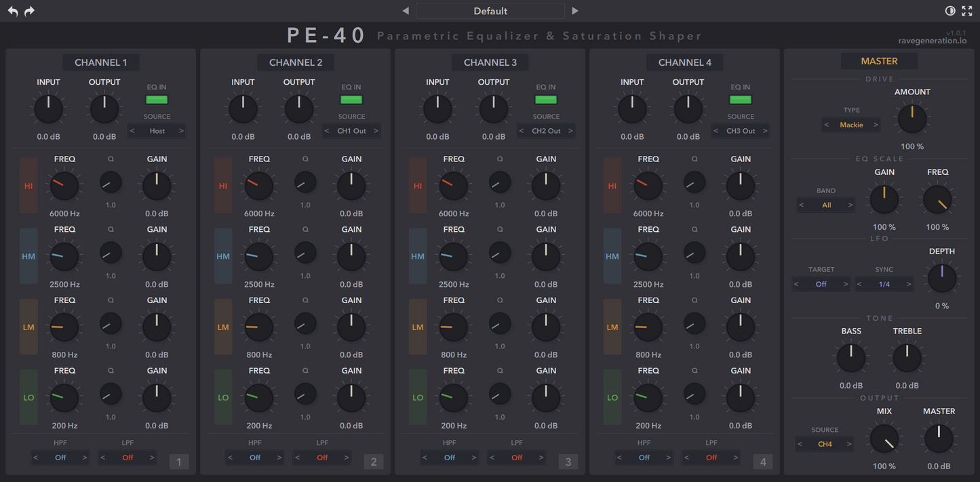980x482 pixels.
Task: Toggle Channel 2 LM band button
Action: click(223, 327)
